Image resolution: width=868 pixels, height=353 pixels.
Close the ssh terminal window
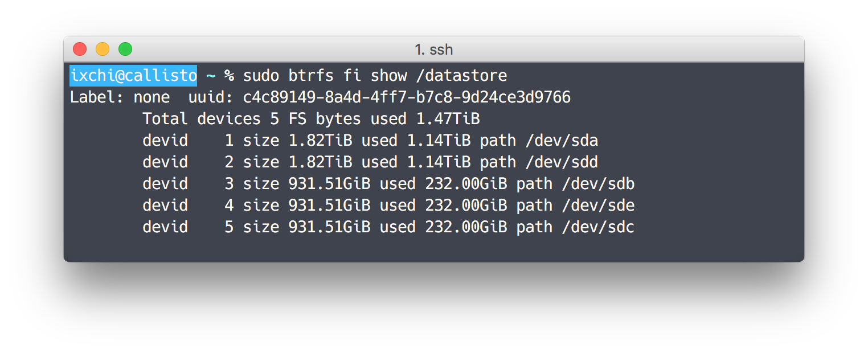point(80,50)
